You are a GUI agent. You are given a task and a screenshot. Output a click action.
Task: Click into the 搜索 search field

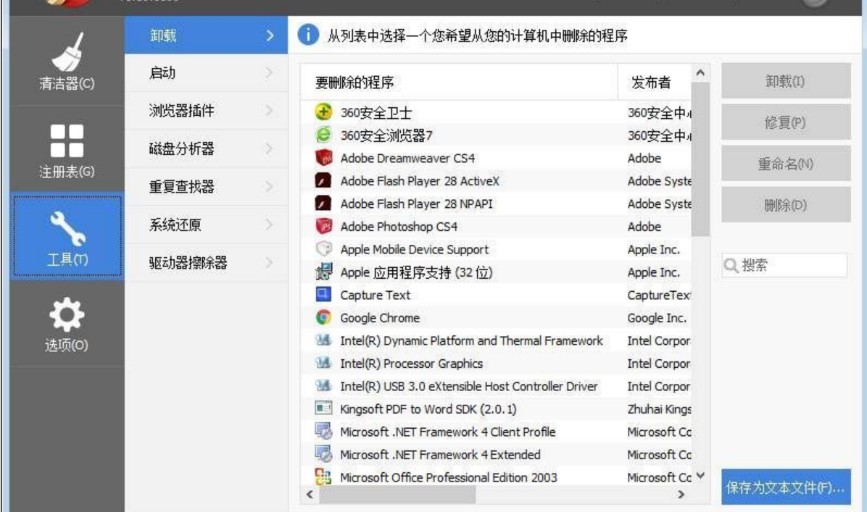[x=785, y=265]
